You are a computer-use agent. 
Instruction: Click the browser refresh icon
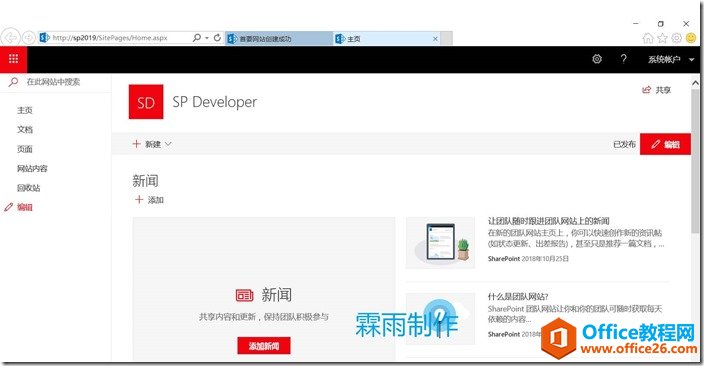(217, 38)
